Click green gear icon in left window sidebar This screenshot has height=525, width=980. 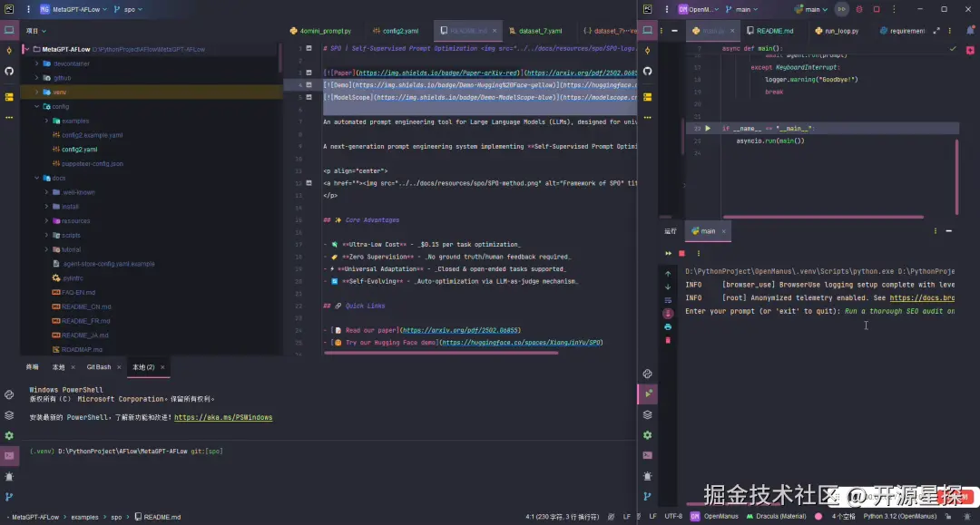tap(9, 436)
